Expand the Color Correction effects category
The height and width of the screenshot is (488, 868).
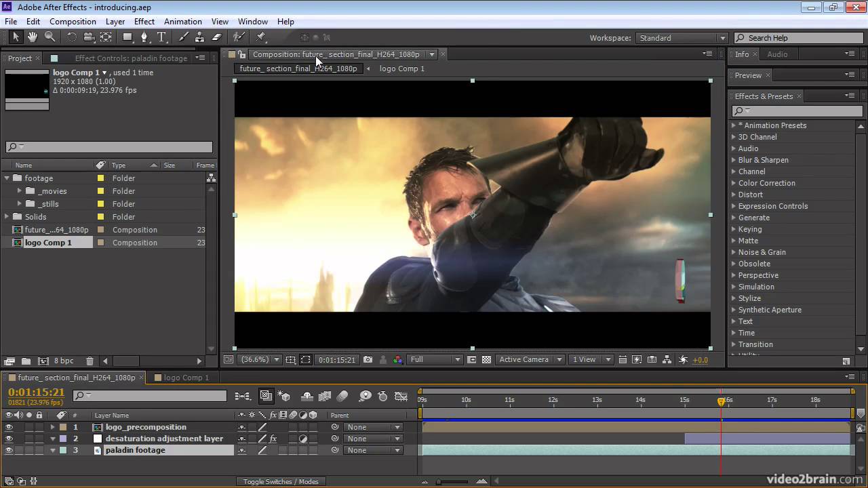pos(734,183)
